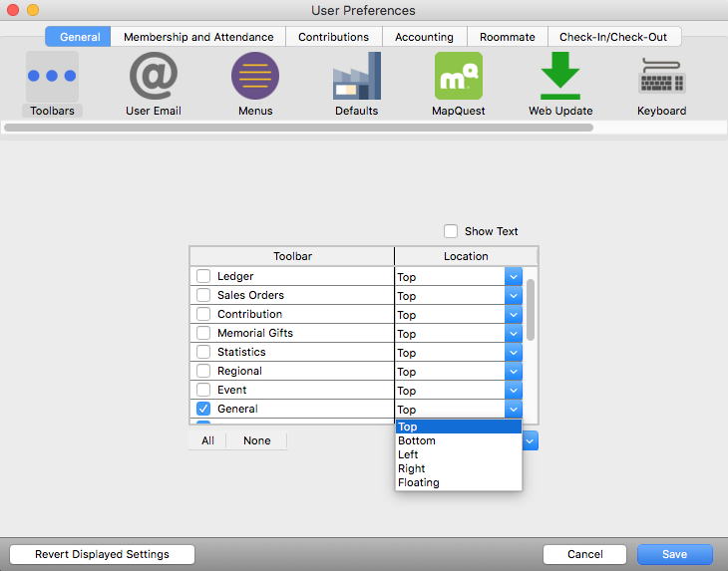Viewport: 728px width, 571px height.
Task: Open the Toolbars preferences icon
Action: tap(52, 78)
